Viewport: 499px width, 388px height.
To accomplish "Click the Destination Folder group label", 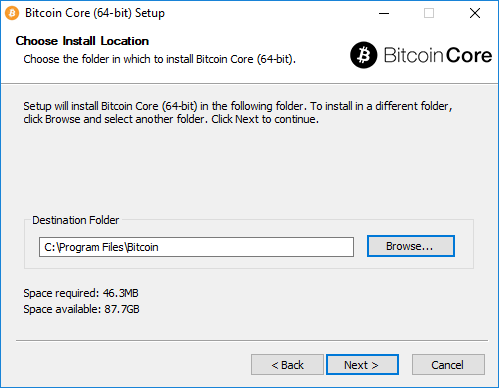I will [75, 220].
